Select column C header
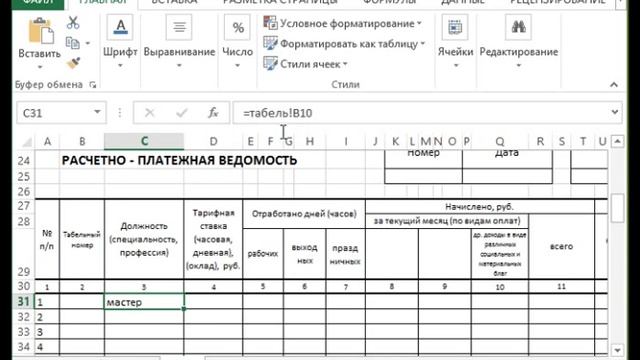640x360 pixels. [x=144, y=141]
